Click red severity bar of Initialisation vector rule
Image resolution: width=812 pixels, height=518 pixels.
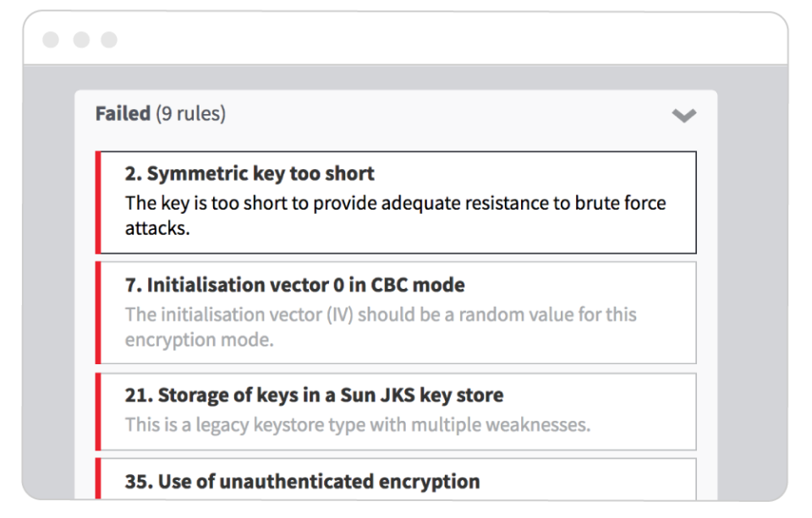pyautogui.click(x=98, y=313)
